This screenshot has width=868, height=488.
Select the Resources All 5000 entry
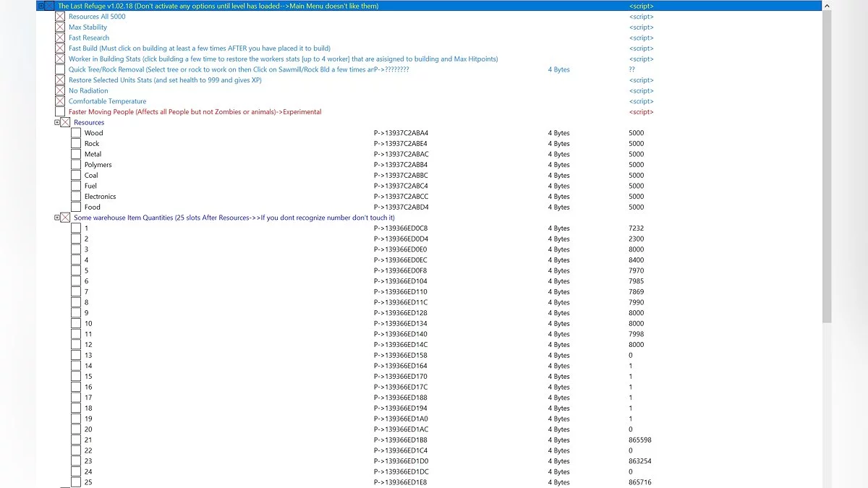pos(97,17)
